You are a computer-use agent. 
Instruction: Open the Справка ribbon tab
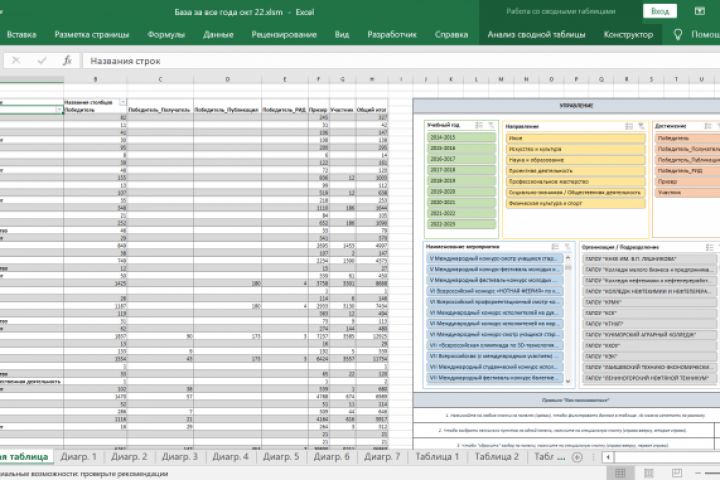(x=451, y=34)
